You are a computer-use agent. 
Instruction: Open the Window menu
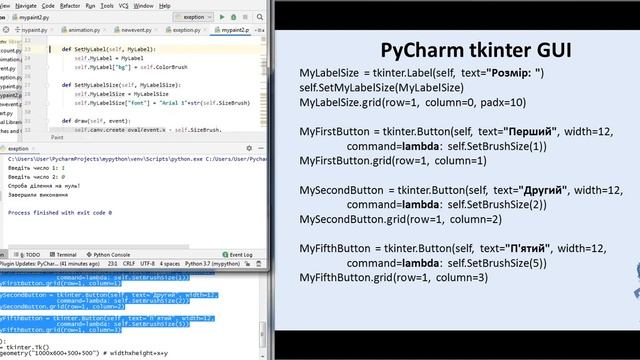(143, 6)
